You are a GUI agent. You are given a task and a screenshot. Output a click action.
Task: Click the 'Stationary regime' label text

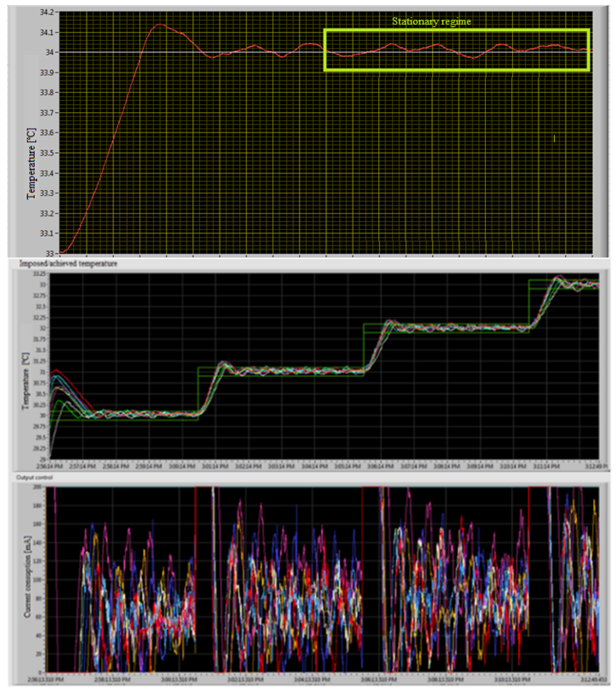tap(431, 21)
